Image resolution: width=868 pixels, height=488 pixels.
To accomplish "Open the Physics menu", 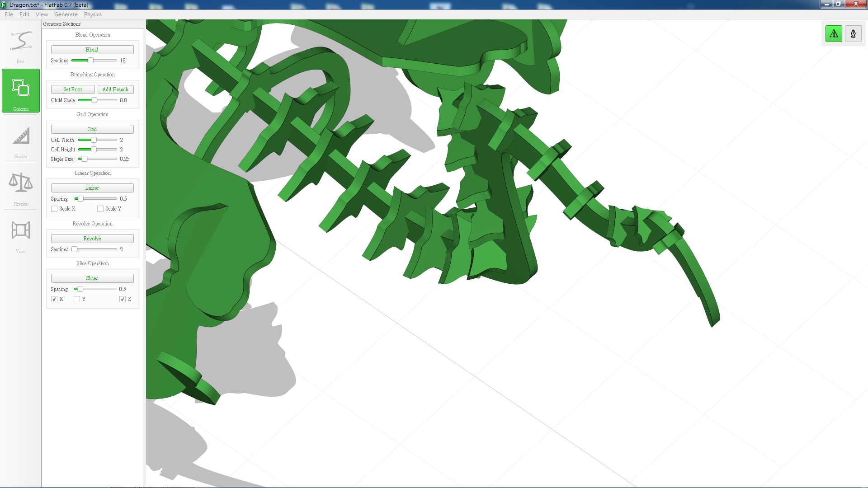I will click(93, 14).
